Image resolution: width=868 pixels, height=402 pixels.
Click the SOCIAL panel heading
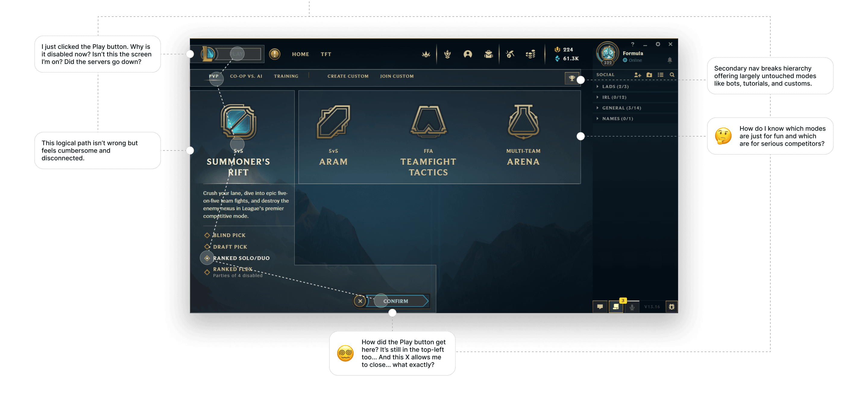tap(605, 75)
